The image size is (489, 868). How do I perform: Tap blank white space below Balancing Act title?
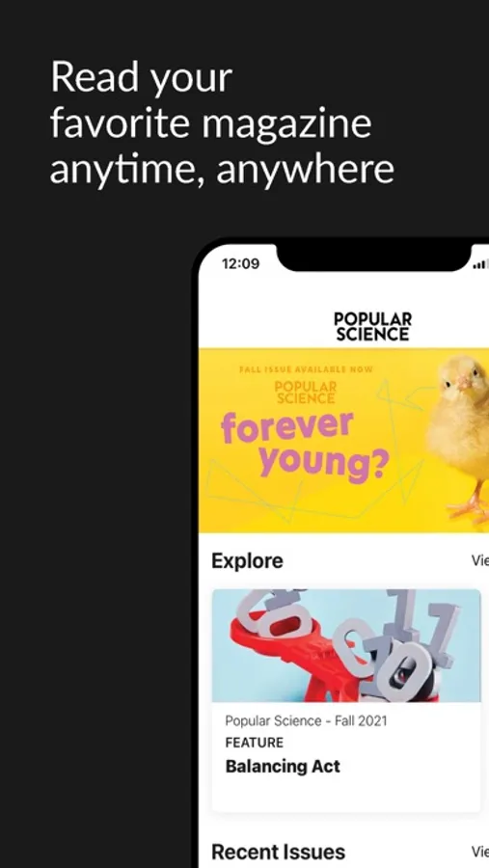[x=346, y=795]
